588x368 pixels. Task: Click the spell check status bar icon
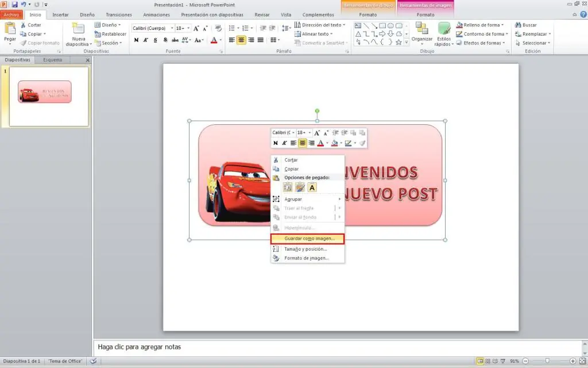(x=94, y=361)
